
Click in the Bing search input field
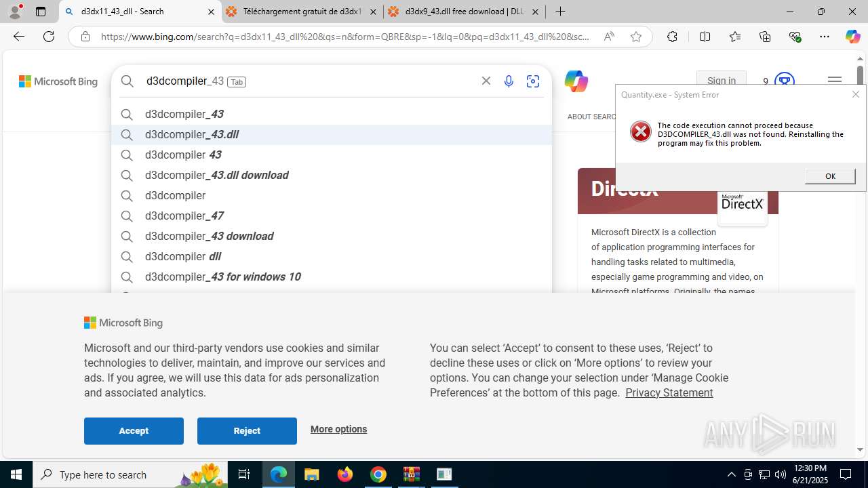pos(309,81)
